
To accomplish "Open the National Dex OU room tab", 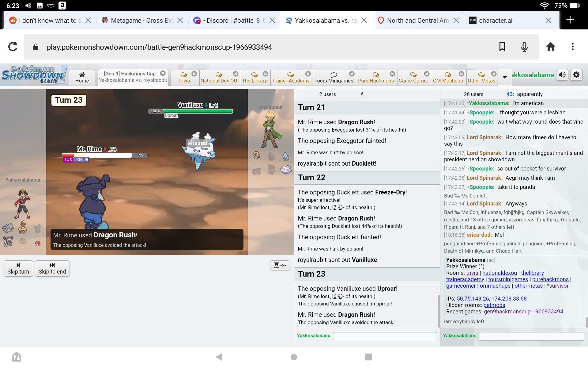I will tap(219, 78).
